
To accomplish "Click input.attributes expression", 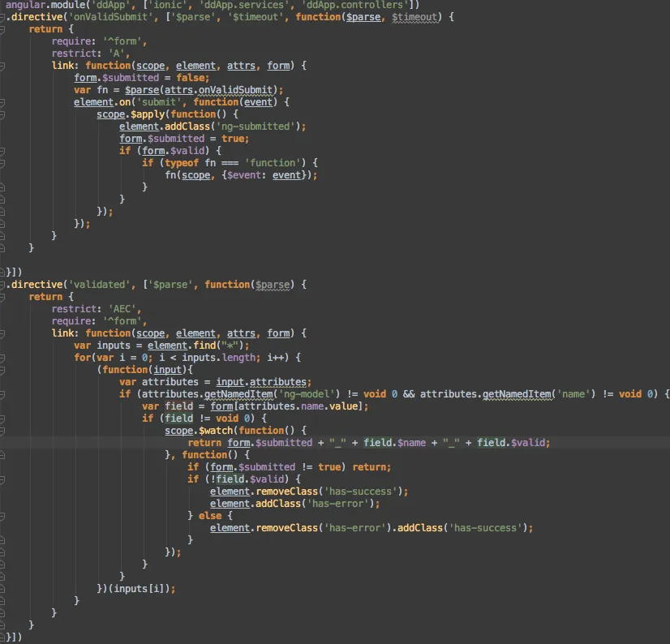I will point(261,382).
